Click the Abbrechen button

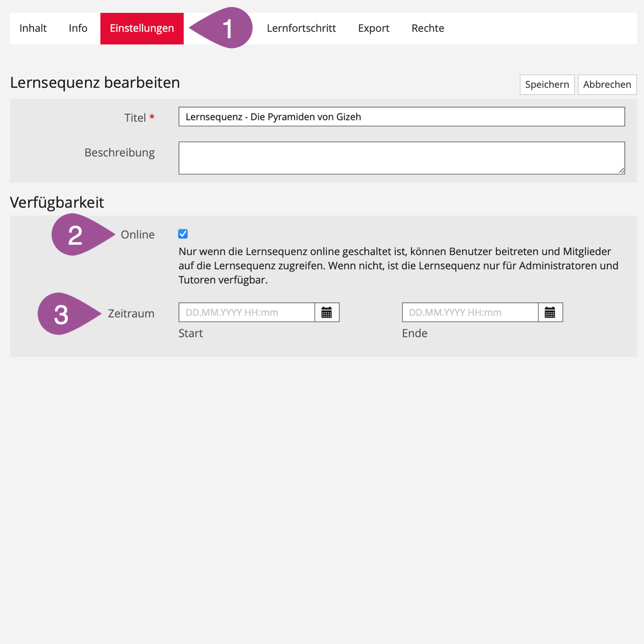[607, 84]
